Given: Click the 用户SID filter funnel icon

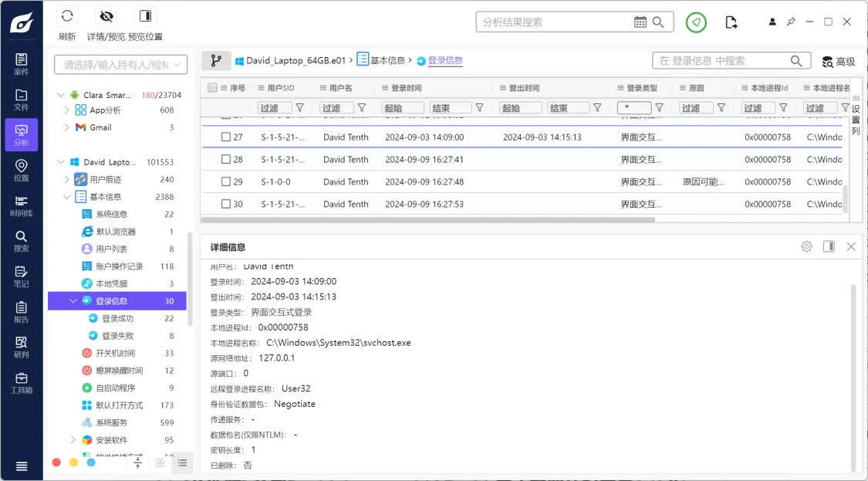Looking at the screenshot, I should coord(299,107).
